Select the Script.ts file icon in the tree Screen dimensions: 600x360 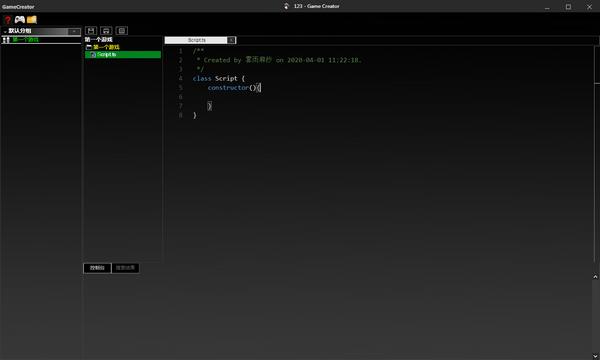point(93,55)
